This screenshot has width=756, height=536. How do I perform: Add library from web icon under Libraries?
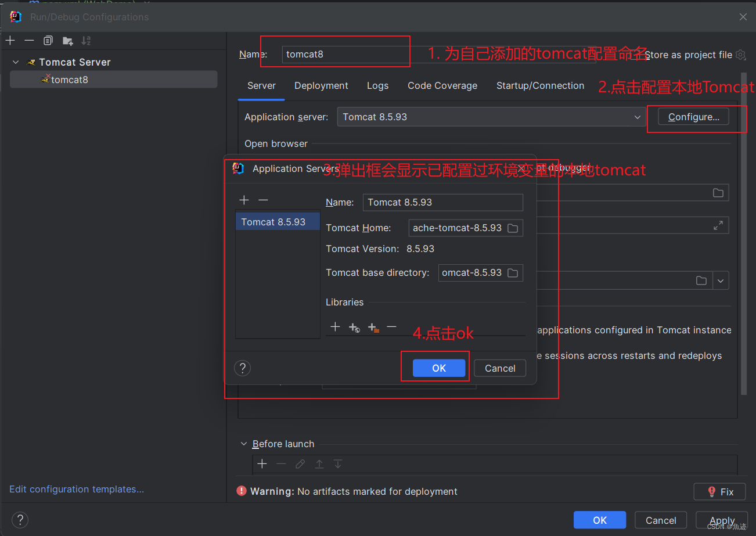coord(354,328)
